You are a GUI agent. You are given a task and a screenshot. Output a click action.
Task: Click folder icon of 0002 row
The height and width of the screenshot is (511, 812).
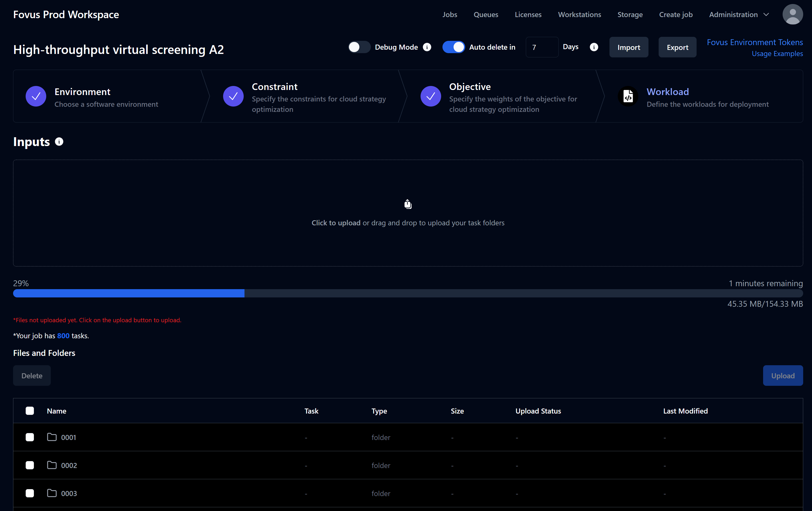(52, 465)
